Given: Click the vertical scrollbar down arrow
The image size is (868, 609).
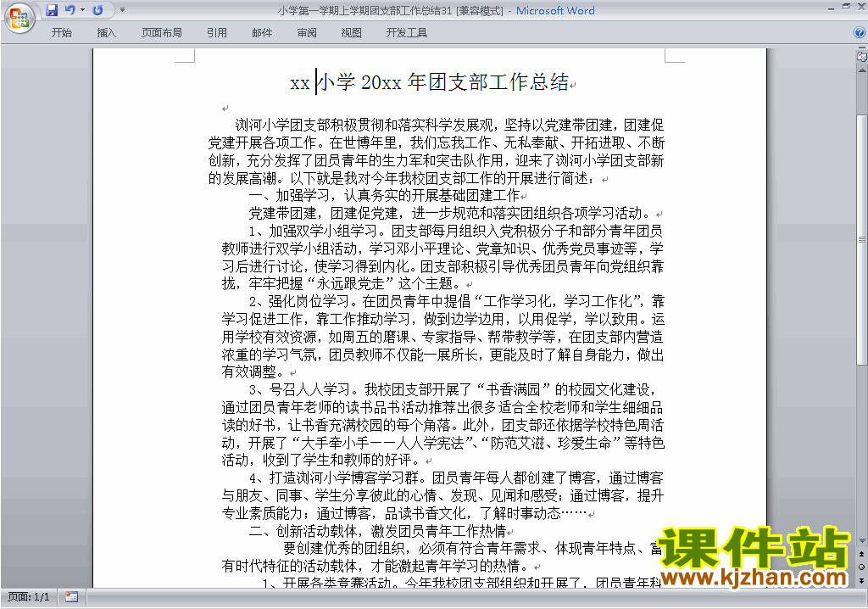Looking at the screenshot, I should click(862, 540).
